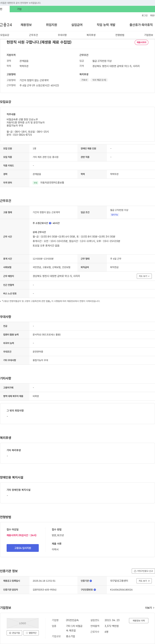Click the 채용시까지 status badge
This screenshot has width=155, height=644.
pyautogui.click(x=141, y=43)
